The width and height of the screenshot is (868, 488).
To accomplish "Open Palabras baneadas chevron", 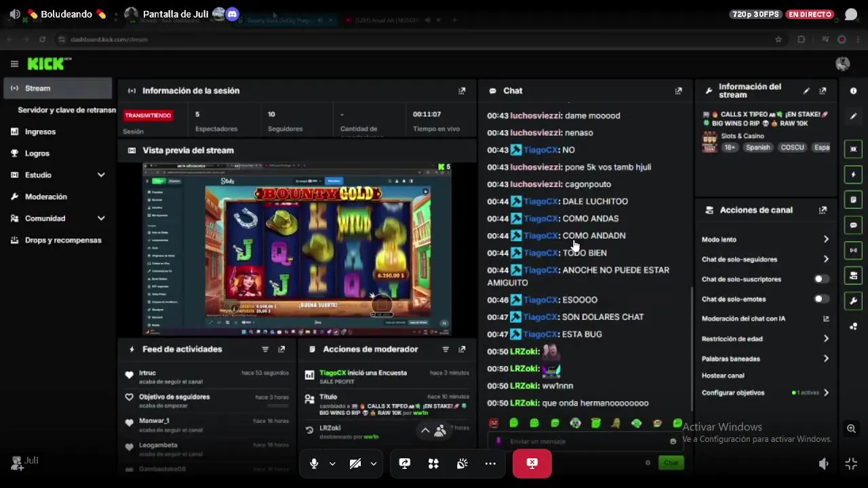I will click(826, 359).
